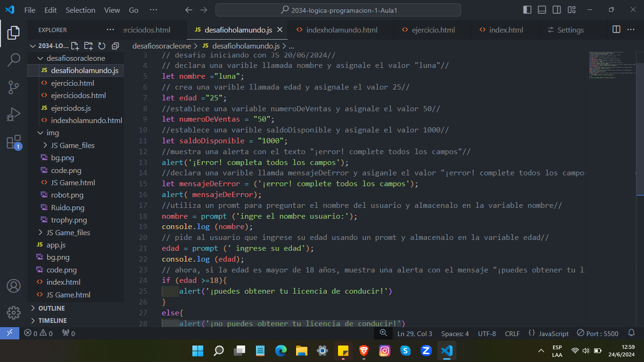
Task: Open Run and Debug view
Action: pyautogui.click(x=14, y=114)
